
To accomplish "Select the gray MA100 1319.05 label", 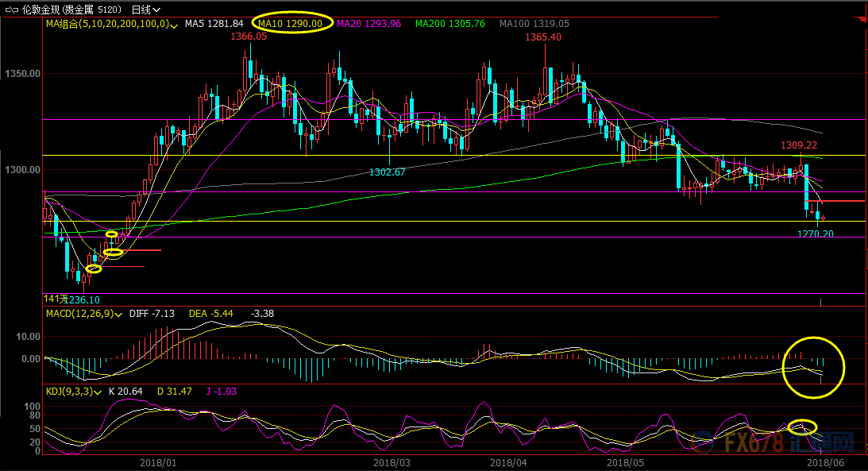I will [534, 24].
